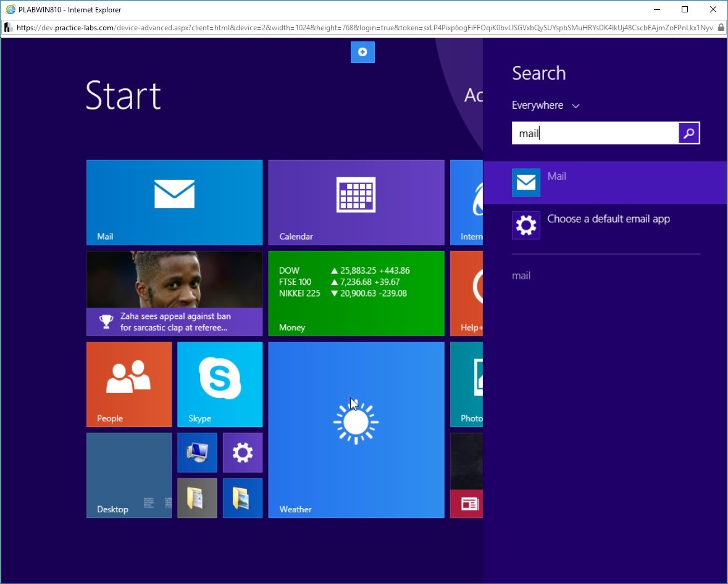This screenshot has height=584, width=728.
Task: Select the Mail app search result
Action: tap(605, 182)
